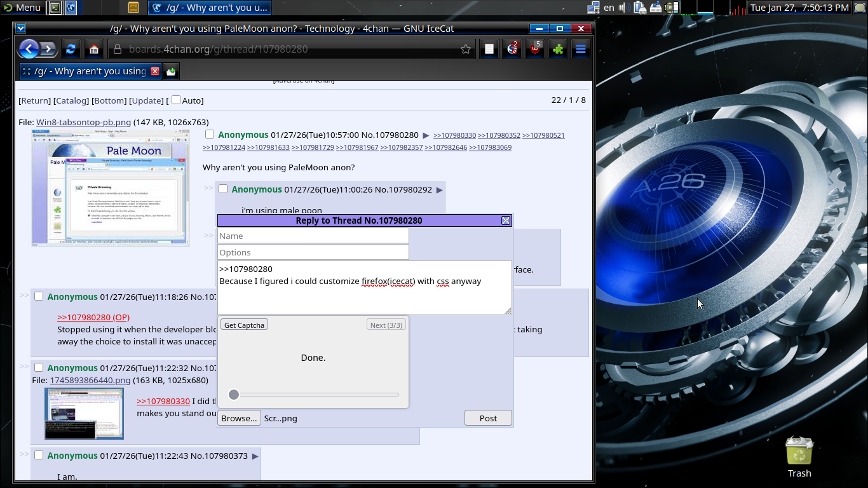Open the green puzzle-piece add-ons icon
Screen dimensions: 868x488
(558, 49)
